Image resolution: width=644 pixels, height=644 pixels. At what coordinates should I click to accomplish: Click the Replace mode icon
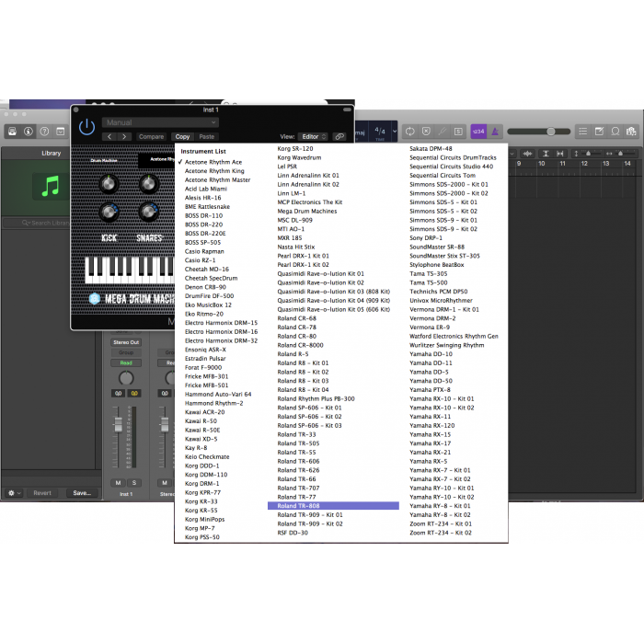[426, 132]
